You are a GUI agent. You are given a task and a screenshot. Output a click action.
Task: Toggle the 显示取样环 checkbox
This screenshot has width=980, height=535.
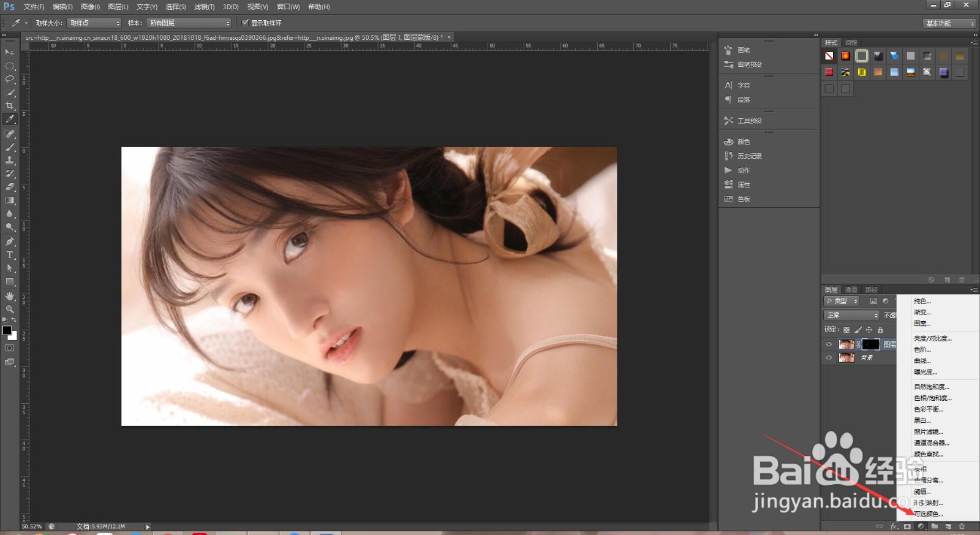[246, 23]
